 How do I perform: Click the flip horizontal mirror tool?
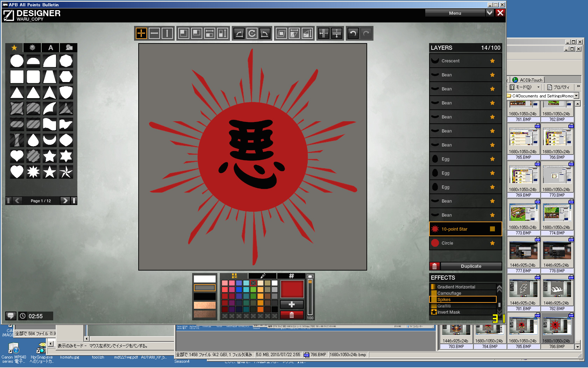(x=324, y=34)
